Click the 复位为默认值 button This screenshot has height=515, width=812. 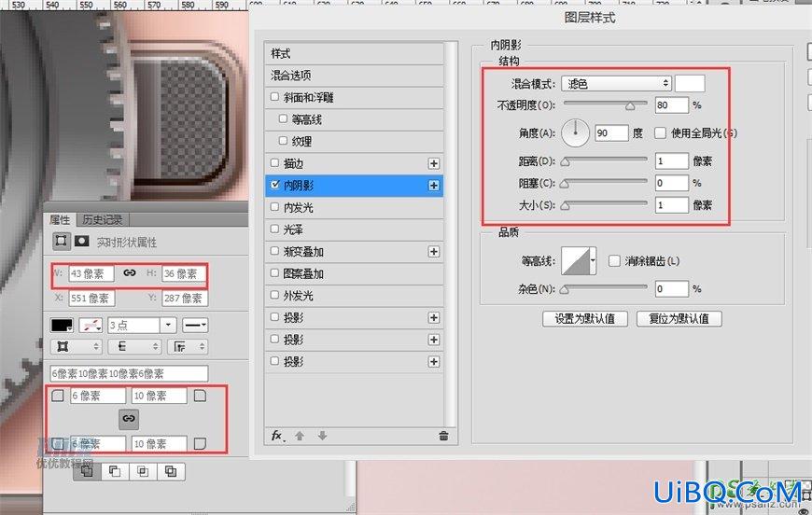pos(679,318)
